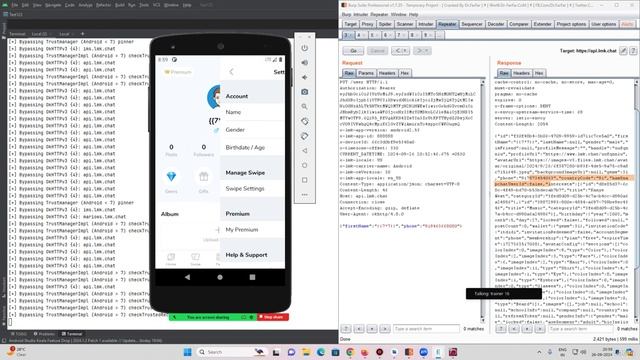This screenshot has width=640, height=360.
Task: Select the Response Headers tab
Action: tap(521, 73)
